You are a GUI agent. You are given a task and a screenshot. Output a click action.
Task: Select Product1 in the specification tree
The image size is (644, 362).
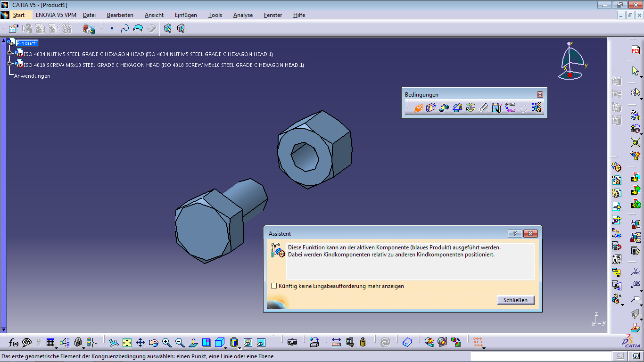[27, 43]
